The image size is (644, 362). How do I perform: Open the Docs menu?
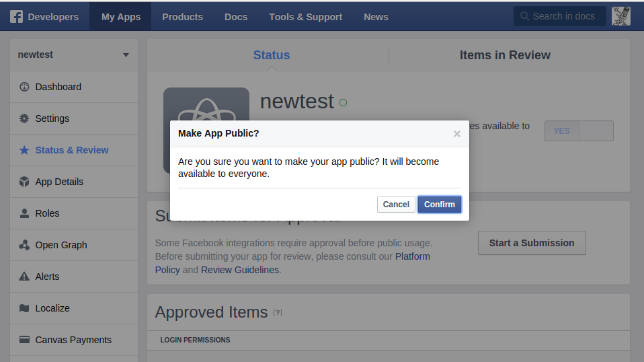(236, 17)
